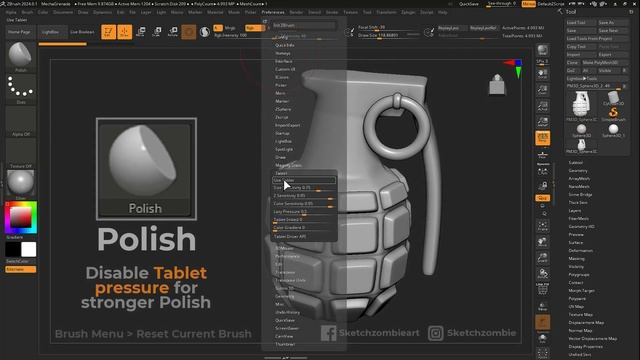Open the Zplugin menu
640x360 pixels.
pyautogui.click(x=408, y=12)
